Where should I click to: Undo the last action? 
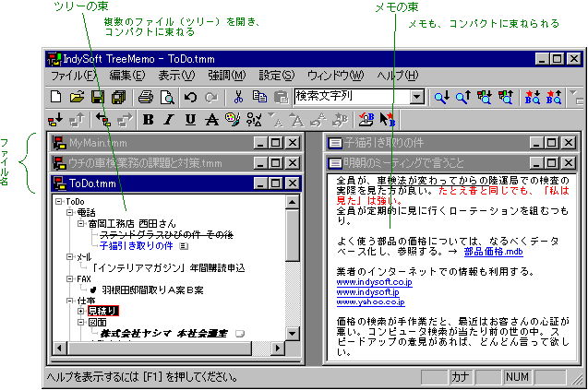(190, 97)
